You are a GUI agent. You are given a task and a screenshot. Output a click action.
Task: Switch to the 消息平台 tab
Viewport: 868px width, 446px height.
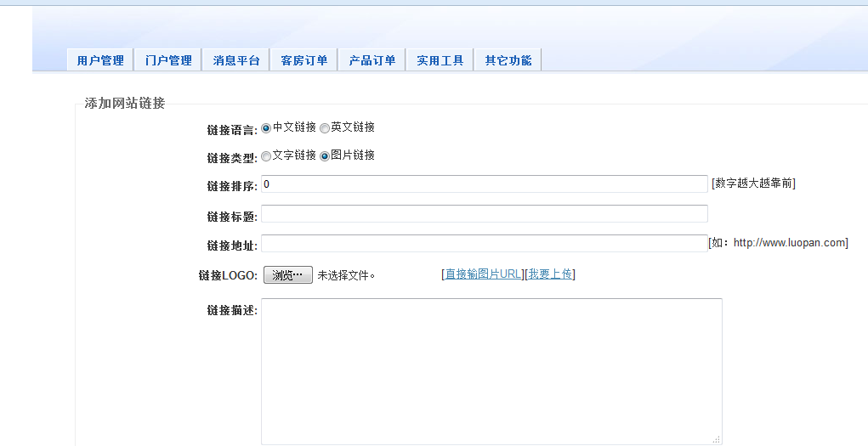[x=236, y=60]
